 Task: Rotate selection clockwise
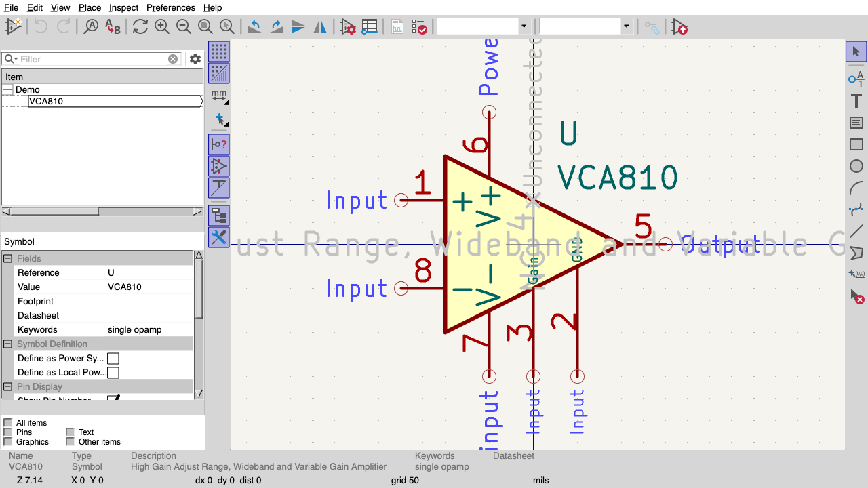[277, 26]
